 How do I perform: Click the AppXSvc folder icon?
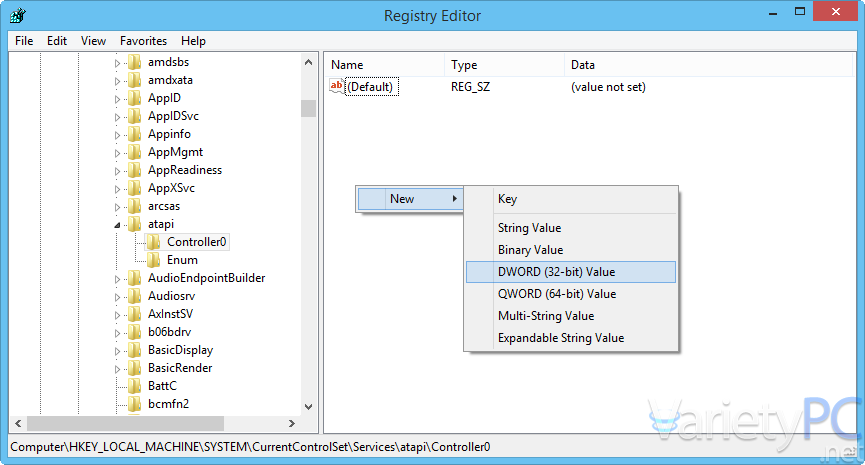[135, 188]
